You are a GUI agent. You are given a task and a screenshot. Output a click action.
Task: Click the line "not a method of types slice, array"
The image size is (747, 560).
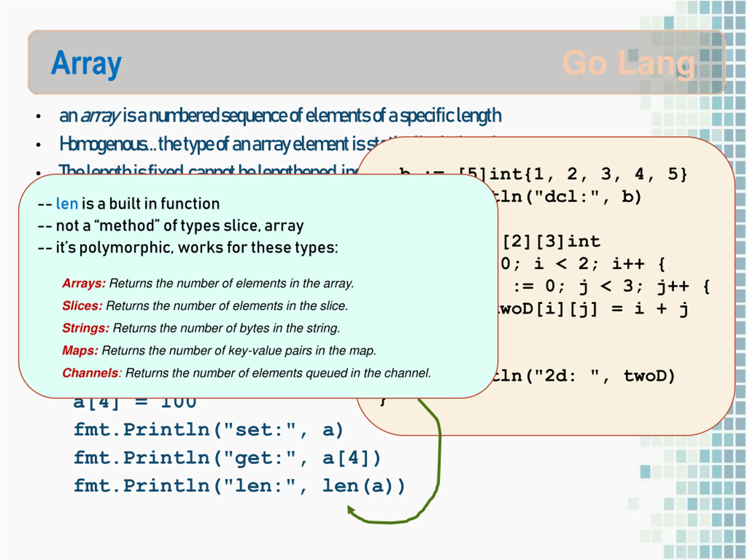[x=170, y=226]
